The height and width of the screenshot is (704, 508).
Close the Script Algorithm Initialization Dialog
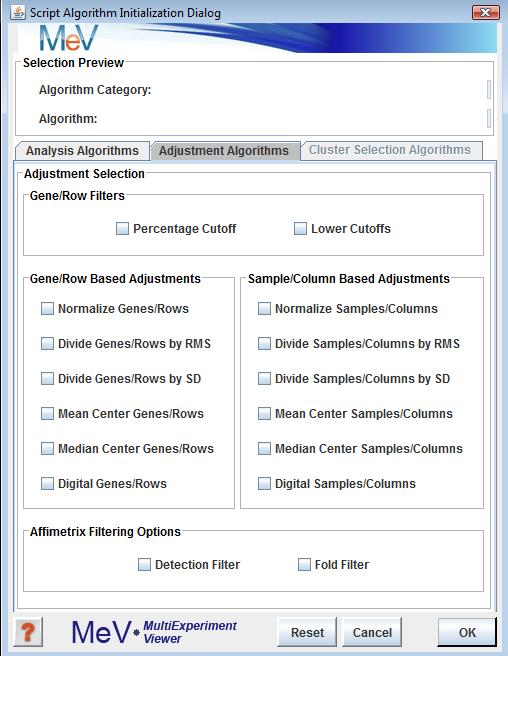(486, 13)
